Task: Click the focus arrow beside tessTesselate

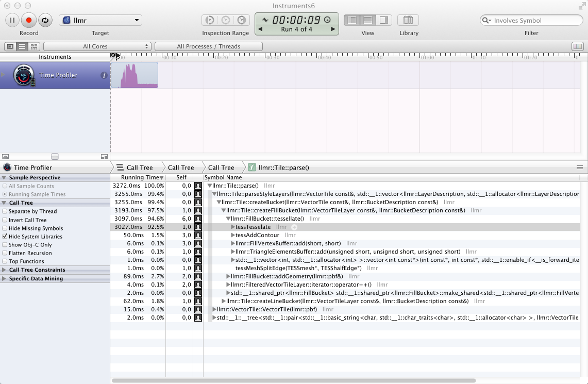Action: 294,227
